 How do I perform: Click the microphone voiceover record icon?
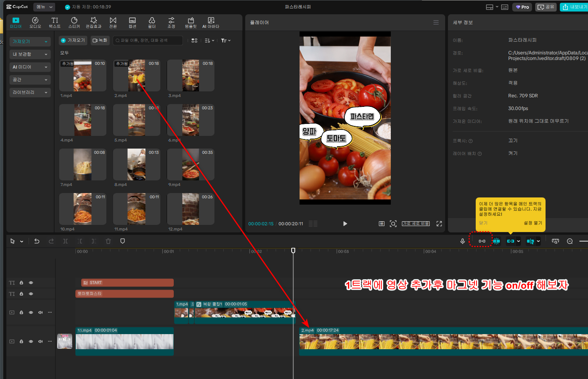(462, 241)
